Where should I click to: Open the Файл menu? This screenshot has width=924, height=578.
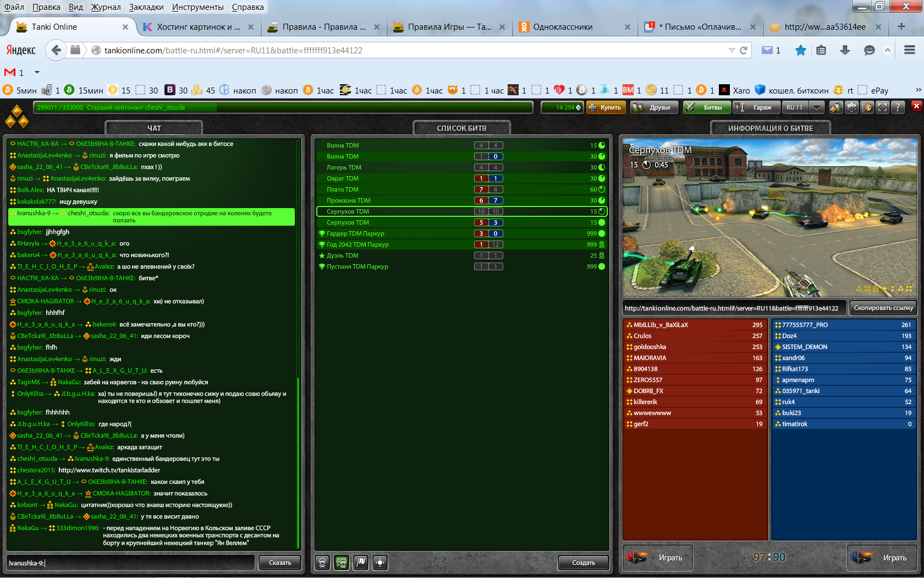tap(14, 7)
